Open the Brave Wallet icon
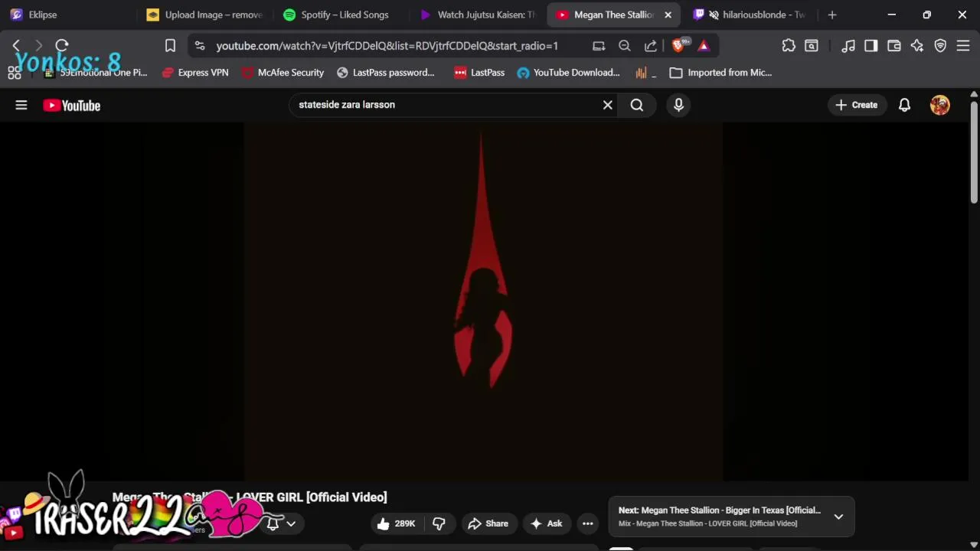Screen dimensions: 980x551 [x=893, y=46]
